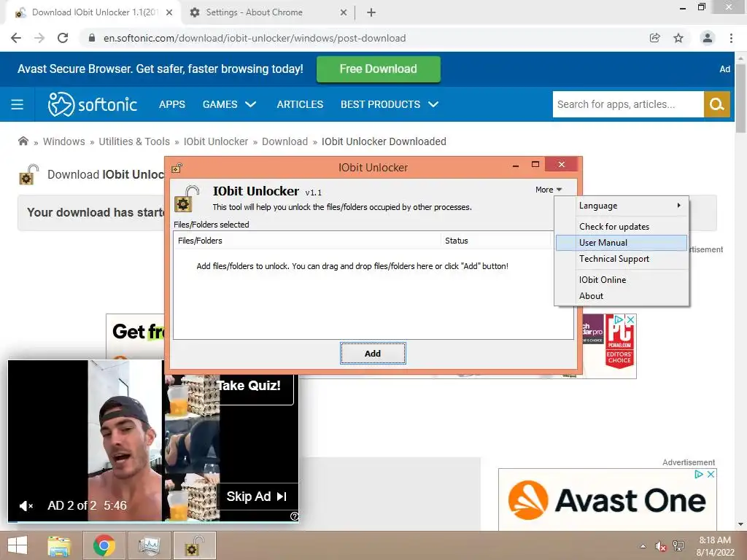Click the system monitor taskbar icon
This screenshot has height=560, width=747.
point(149,545)
